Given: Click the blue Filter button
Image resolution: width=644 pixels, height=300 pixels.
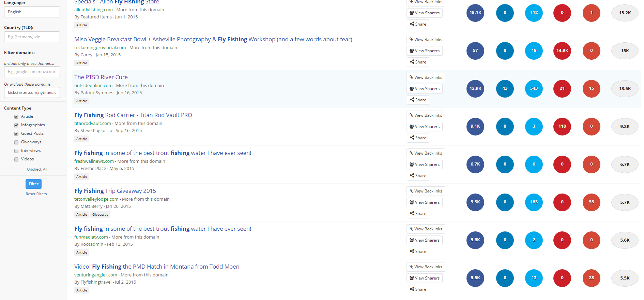Looking at the screenshot, I should (33, 184).
